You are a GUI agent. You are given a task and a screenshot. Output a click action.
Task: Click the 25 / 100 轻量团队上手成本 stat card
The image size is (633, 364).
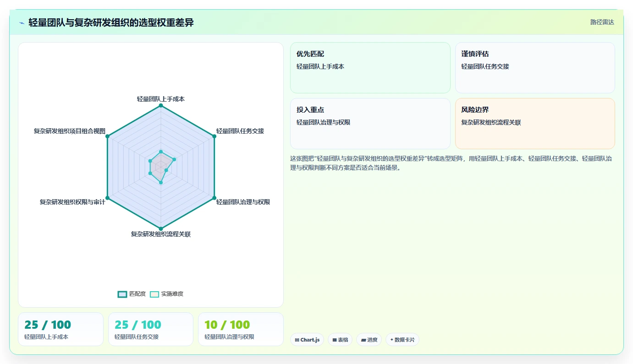coord(61,329)
